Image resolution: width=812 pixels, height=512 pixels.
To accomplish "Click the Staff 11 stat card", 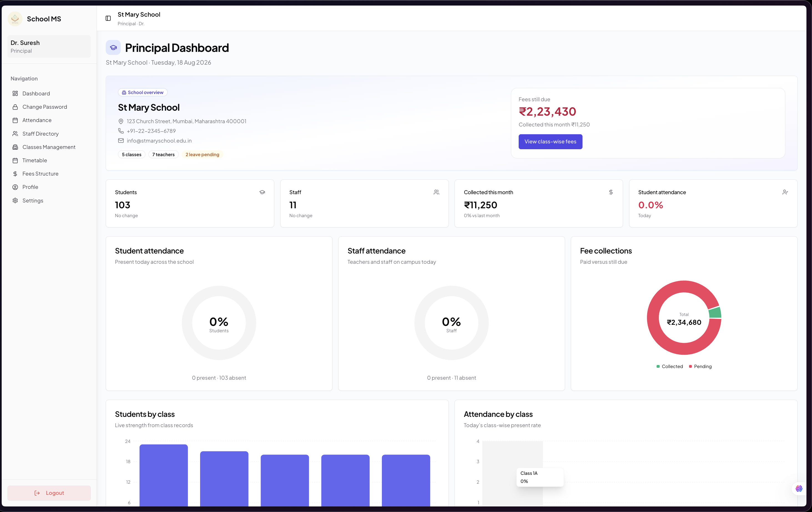I will (x=364, y=203).
